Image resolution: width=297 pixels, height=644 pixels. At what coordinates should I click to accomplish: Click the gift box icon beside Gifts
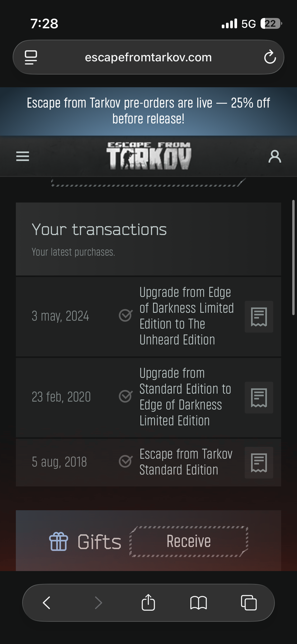point(59,541)
